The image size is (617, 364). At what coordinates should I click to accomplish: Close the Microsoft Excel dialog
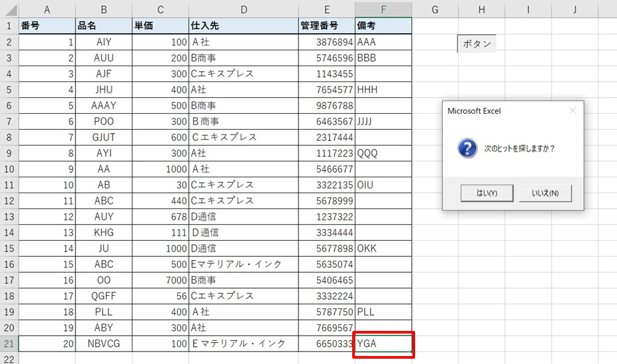tap(572, 111)
